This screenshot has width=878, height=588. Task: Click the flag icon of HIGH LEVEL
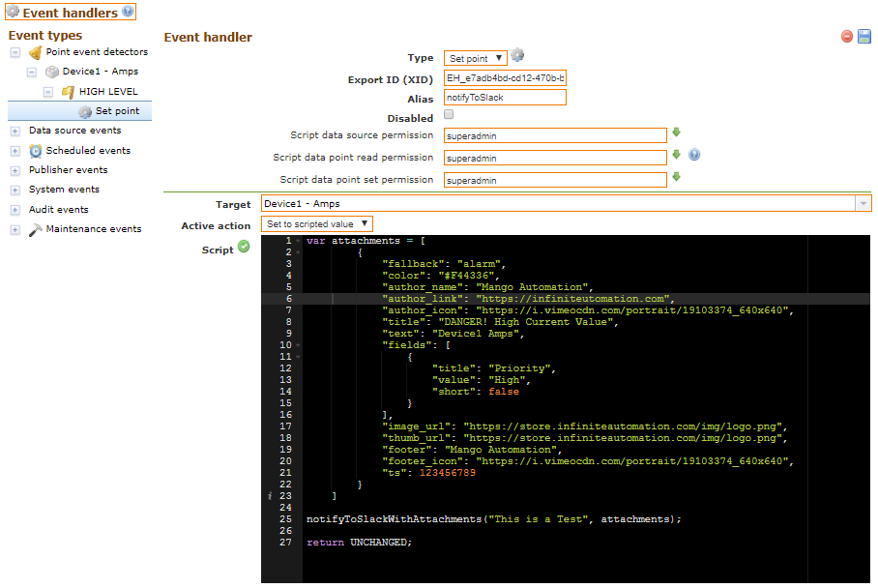tap(69, 92)
